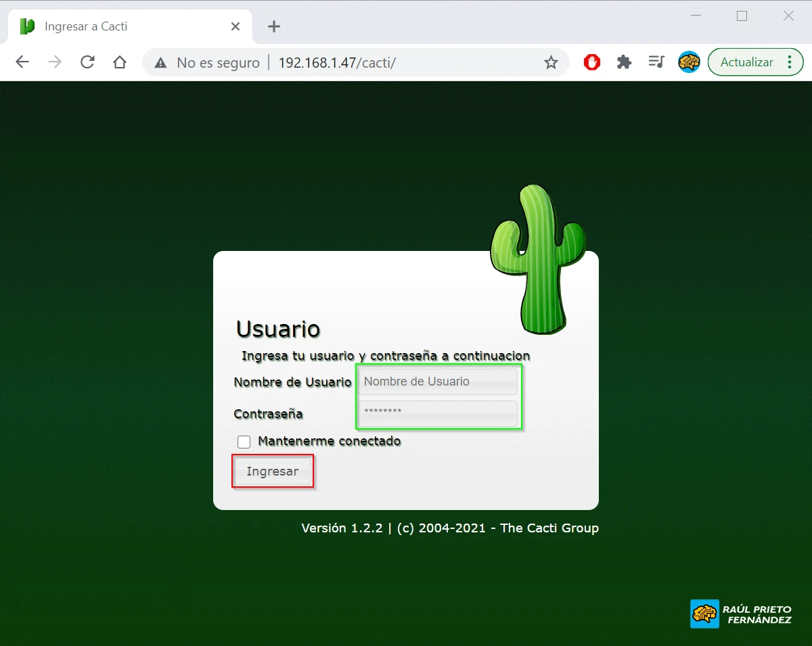Click the AdBlock stop-sign icon
Image resolution: width=812 pixels, height=646 pixels.
(592, 62)
